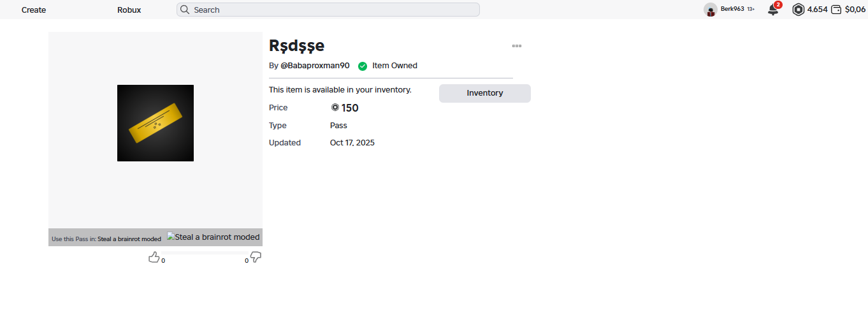Click the notification bell icon
Image resolution: width=868 pixels, height=310 pixels.
[x=773, y=10]
